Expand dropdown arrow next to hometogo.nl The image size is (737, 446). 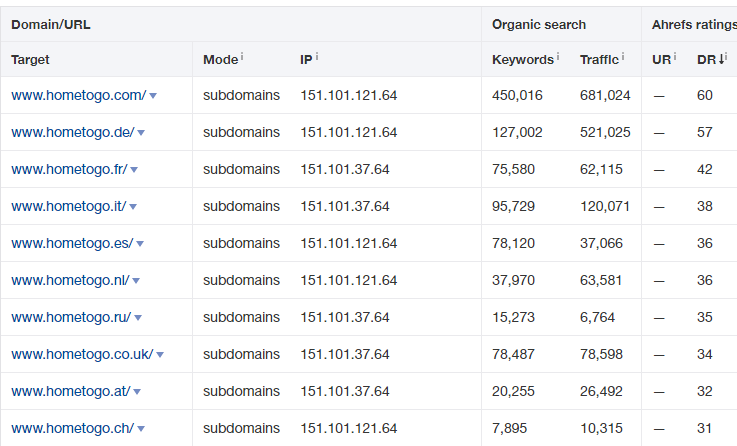136,281
